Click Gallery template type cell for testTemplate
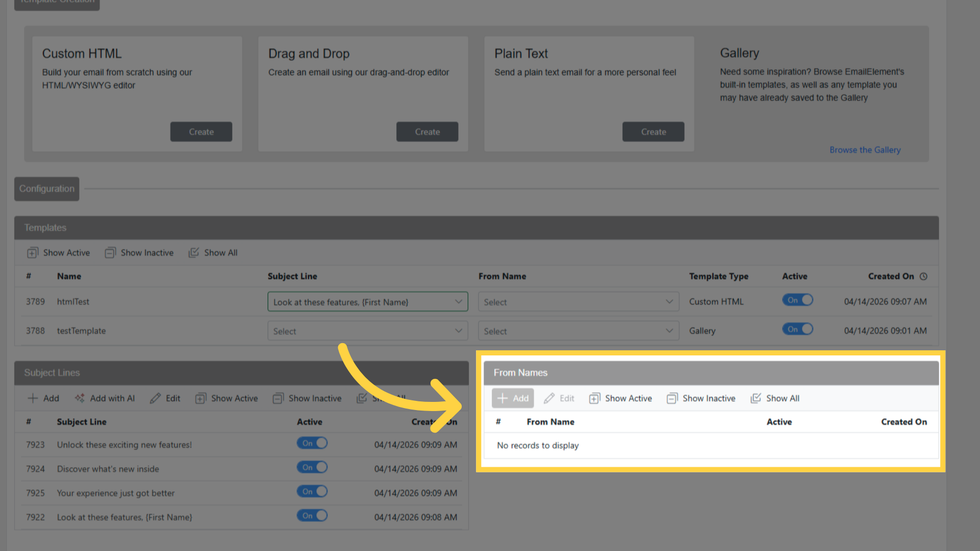The width and height of the screenshot is (980, 551). click(702, 331)
